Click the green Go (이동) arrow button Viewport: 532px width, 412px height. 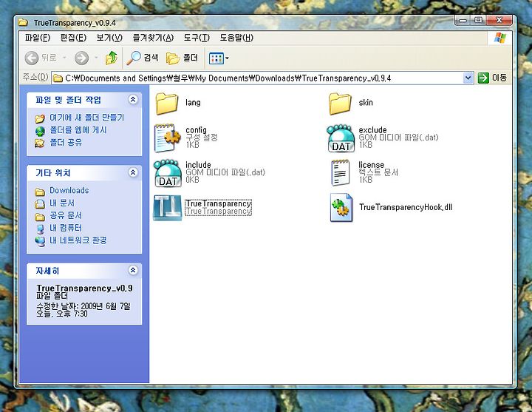(x=483, y=78)
